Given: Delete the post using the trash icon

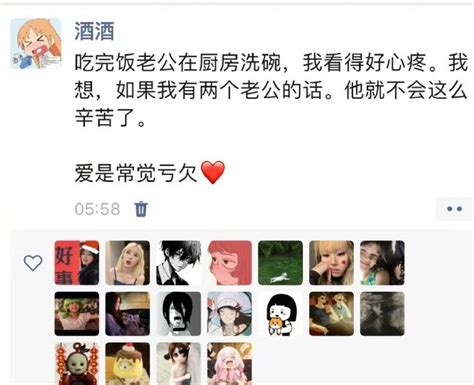Looking at the screenshot, I should point(141,209).
